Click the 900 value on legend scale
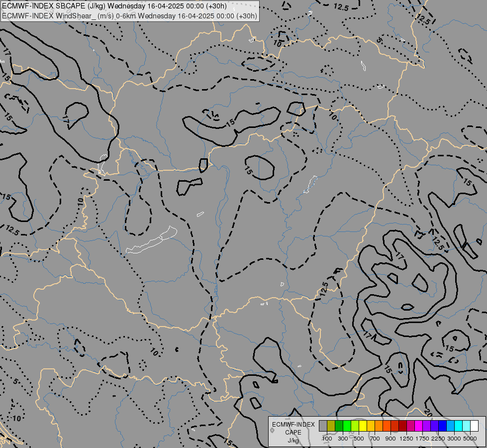 (390, 439)
